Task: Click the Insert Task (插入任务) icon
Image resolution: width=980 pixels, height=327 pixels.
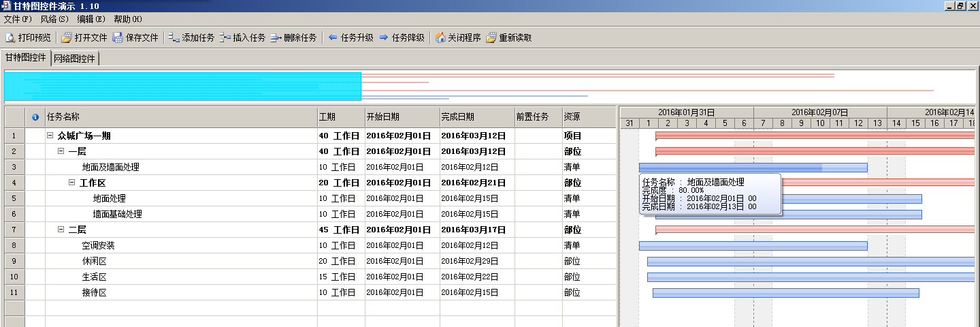Action: (x=225, y=37)
